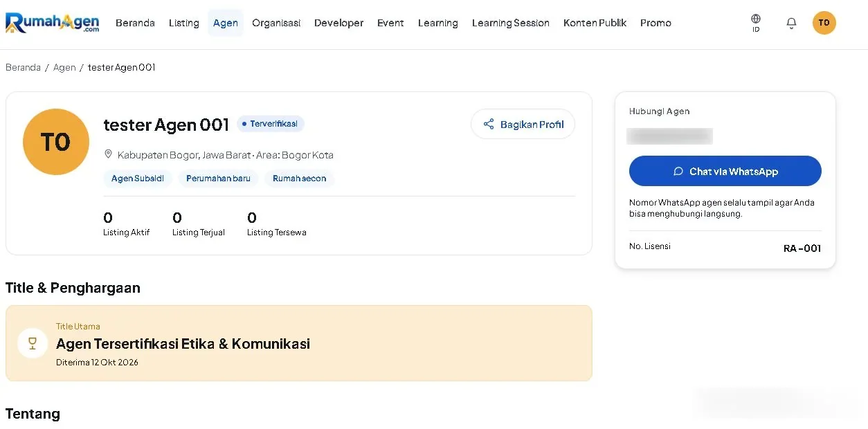The image size is (868, 429).
Task: Click the Title & Penghargaan heading
Action: pyautogui.click(x=73, y=288)
